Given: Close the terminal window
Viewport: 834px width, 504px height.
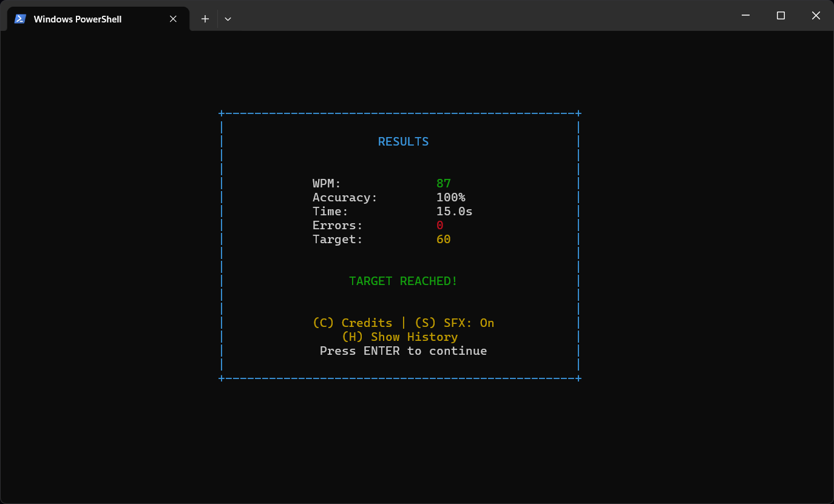Looking at the screenshot, I should (x=816, y=16).
